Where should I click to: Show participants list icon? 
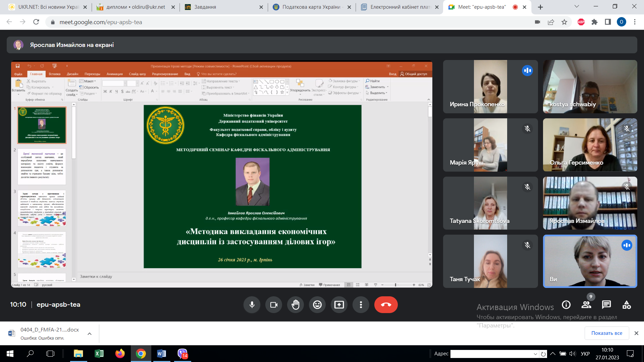click(x=586, y=305)
